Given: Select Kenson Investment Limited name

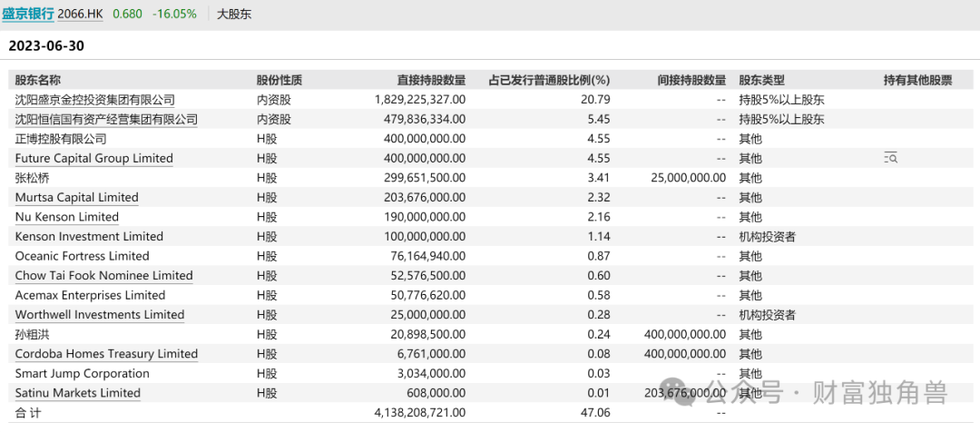Looking at the screenshot, I should (x=89, y=236).
